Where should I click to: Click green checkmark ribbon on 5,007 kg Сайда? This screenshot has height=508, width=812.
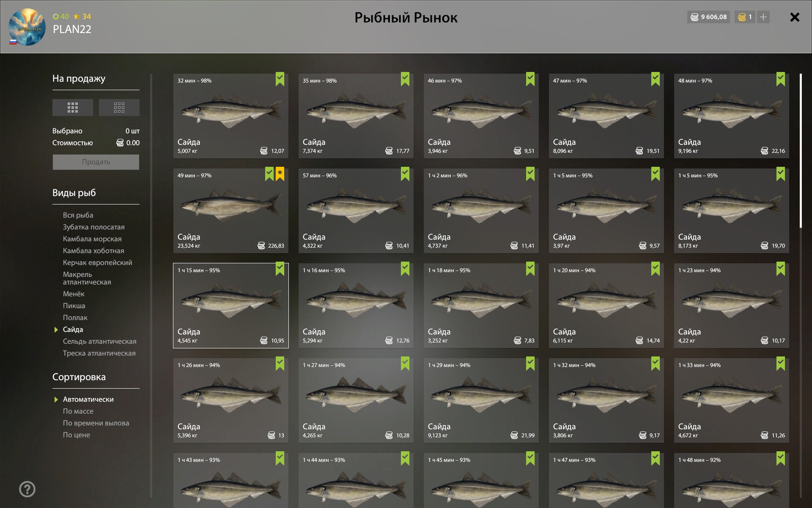tap(280, 79)
